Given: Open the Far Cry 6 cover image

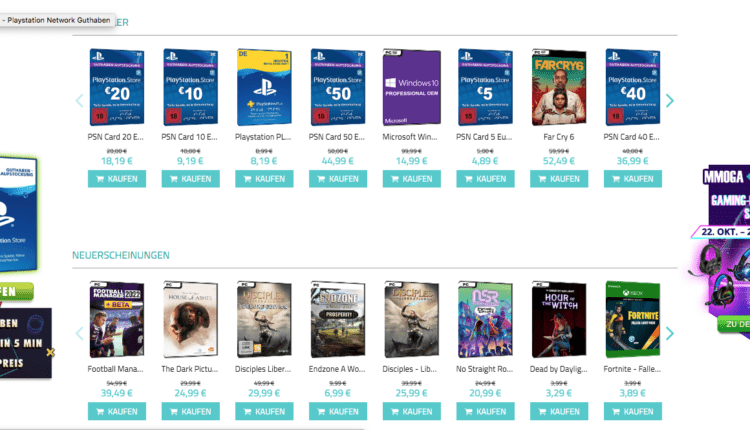Looking at the screenshot, I should click(x=559, y=87).
